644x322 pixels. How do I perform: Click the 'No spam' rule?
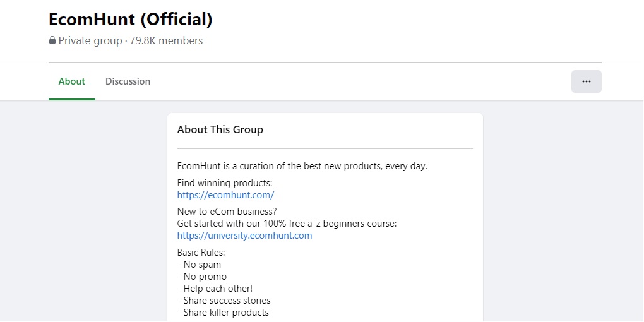(202, 265)
